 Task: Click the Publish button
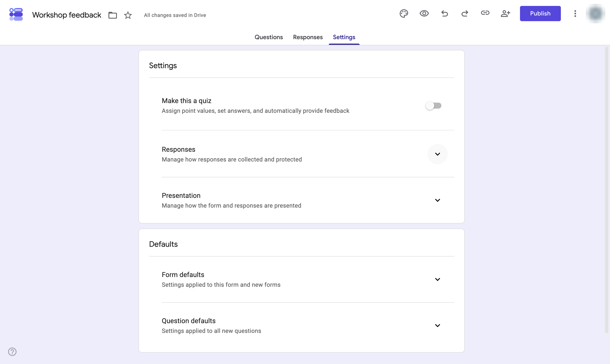[540, 14]
